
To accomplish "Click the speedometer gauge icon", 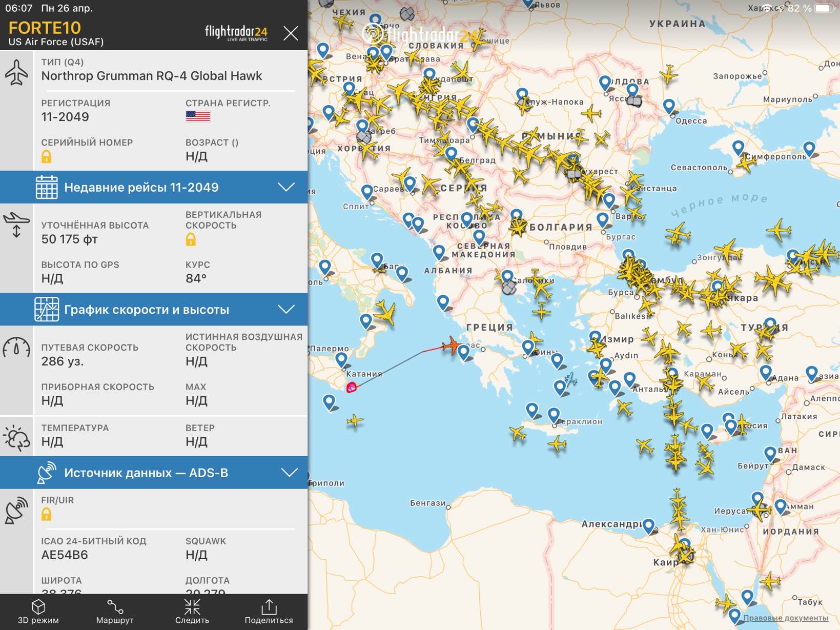I will click(16, 347).
